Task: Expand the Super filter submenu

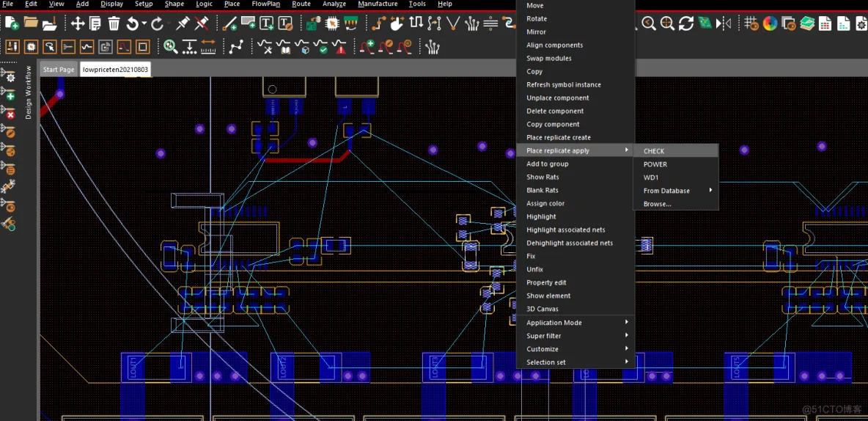Action: 575,336
